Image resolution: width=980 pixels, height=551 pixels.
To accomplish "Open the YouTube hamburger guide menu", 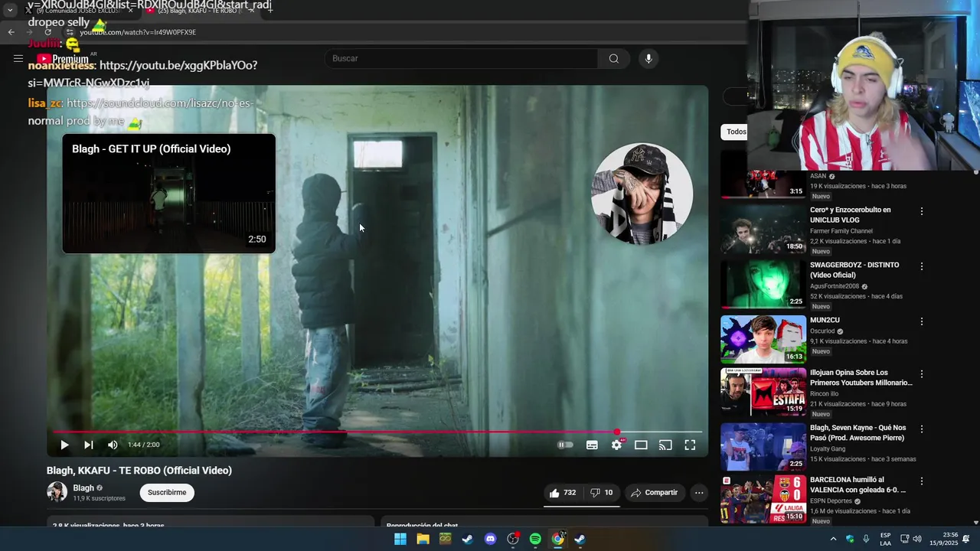I will [18, 58].
